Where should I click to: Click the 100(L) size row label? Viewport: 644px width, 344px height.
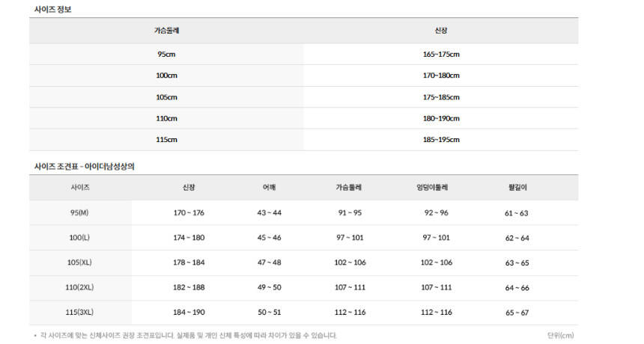tap(79, 238)
